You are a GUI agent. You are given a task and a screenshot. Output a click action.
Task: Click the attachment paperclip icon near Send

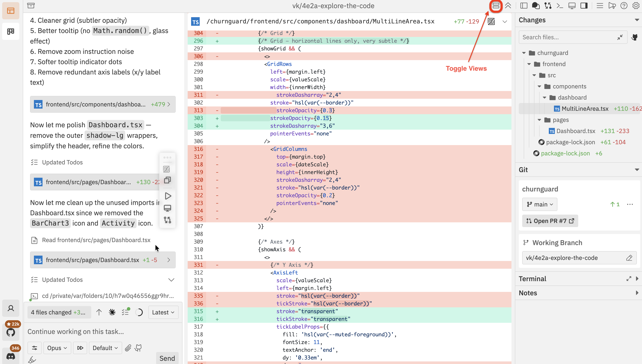[128, 348]
